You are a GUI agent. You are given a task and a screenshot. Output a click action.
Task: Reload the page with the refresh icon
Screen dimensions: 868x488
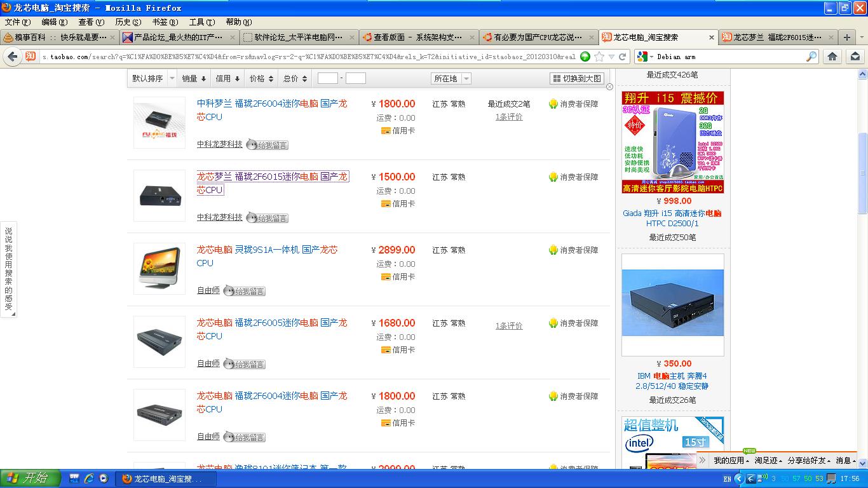tap(623, 57)
